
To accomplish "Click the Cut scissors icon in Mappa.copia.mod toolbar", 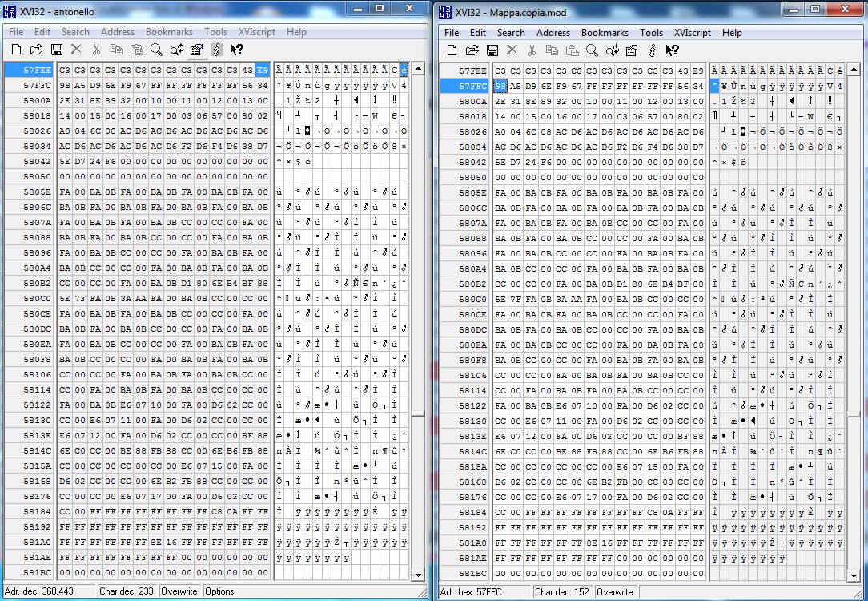I will pos(532,50).
